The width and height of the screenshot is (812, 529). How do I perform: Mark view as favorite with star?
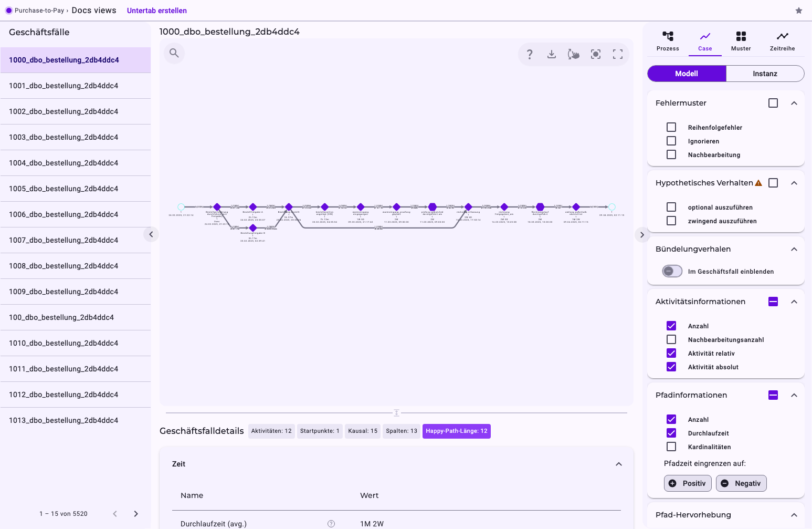(799, 11)
